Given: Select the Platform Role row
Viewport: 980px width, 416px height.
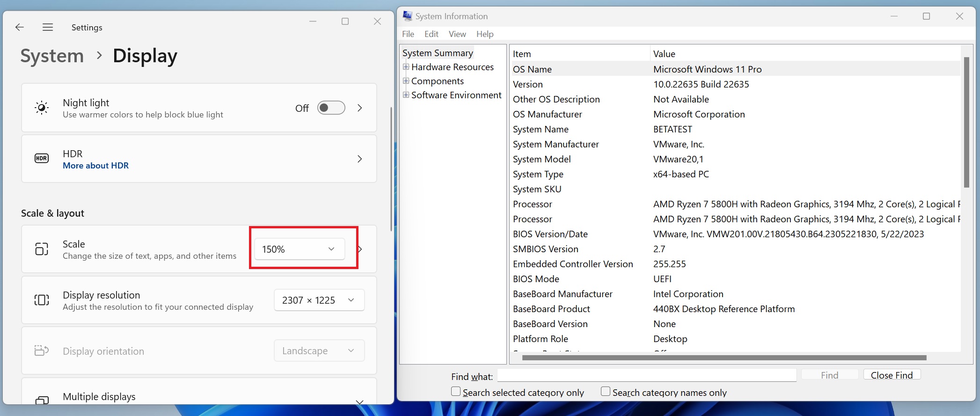Looking at the screenshot, I should [x=736, y=339].
